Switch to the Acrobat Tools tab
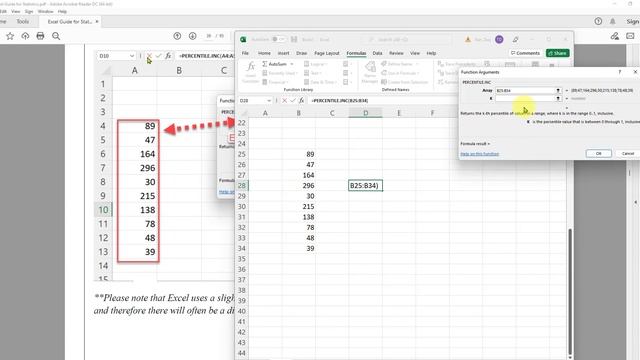This screenshot has height=360, width=640. (x=22, y=22)
